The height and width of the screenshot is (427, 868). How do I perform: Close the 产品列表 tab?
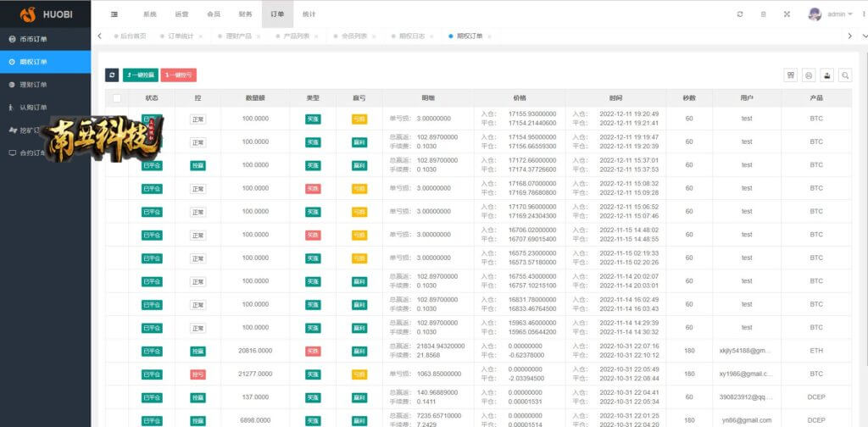(x=316, y=36)
